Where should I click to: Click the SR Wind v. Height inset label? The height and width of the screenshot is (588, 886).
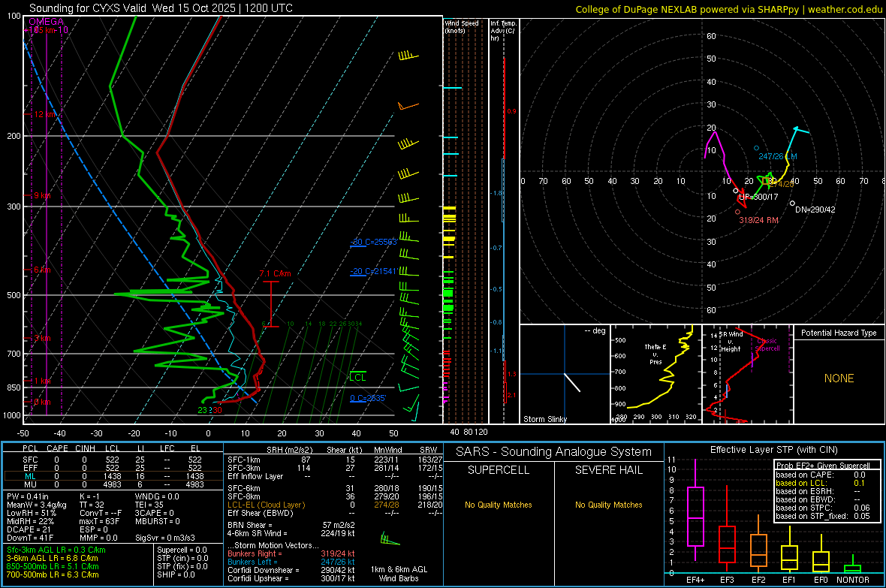tap(731, 342)
